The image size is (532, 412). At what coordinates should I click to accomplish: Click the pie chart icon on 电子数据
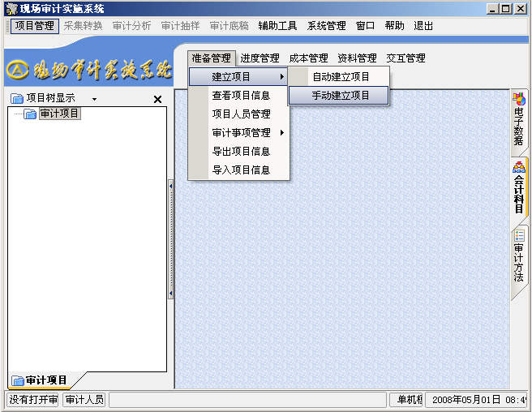pos(519,99)
